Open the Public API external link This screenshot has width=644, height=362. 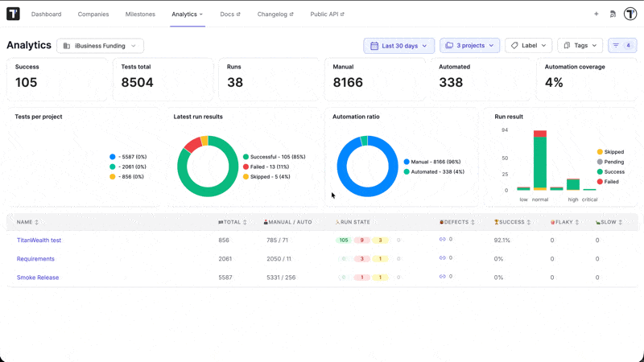(327, 14)
